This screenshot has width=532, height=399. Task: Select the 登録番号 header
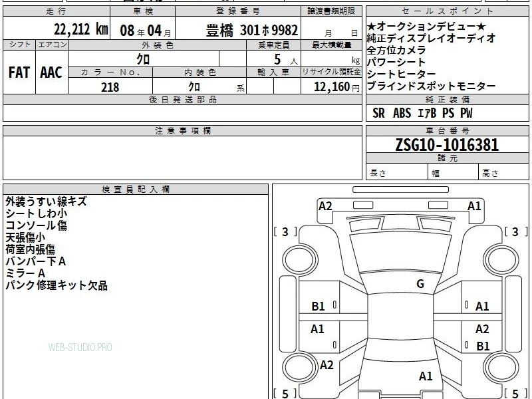click(x=238, y=11)
